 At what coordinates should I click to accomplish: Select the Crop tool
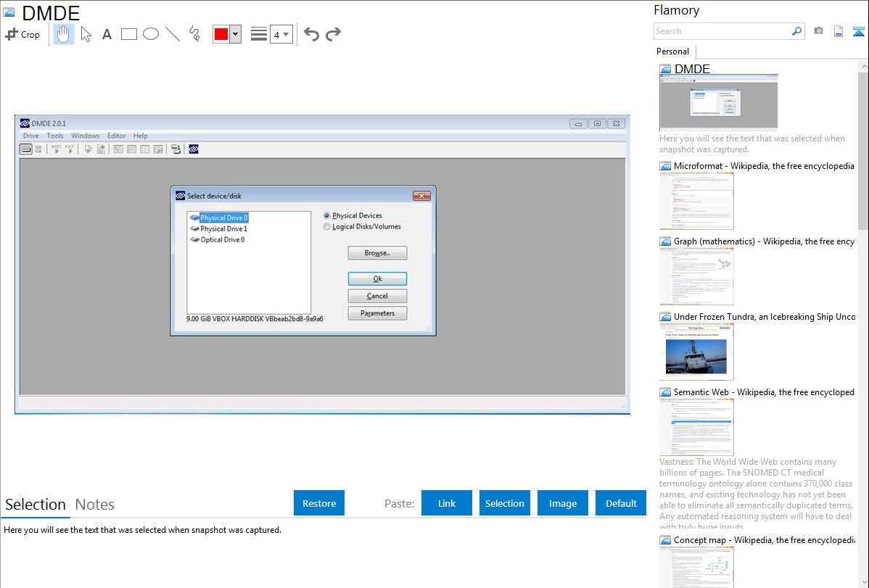click(x=22, y=34)
